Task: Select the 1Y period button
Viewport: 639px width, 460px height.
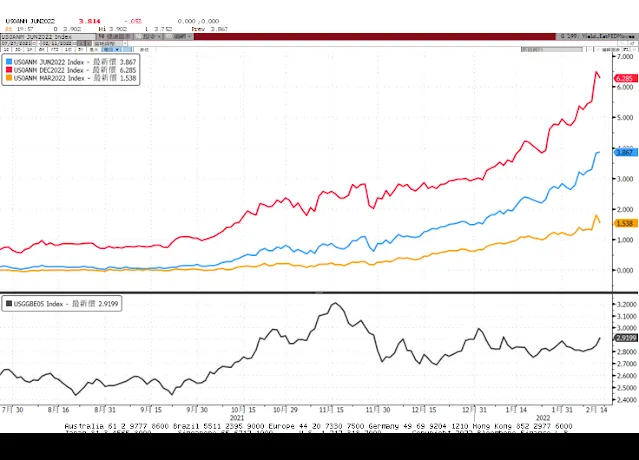Action: pos(68,49)
